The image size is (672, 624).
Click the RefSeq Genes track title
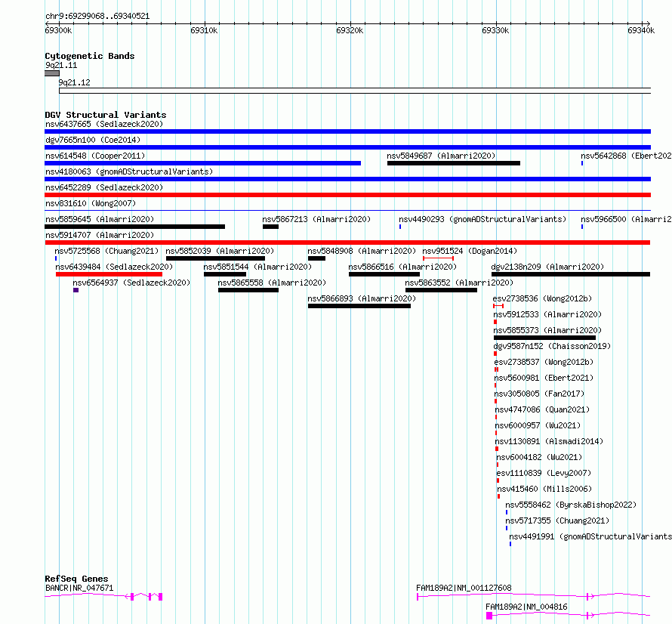[76, 579]
